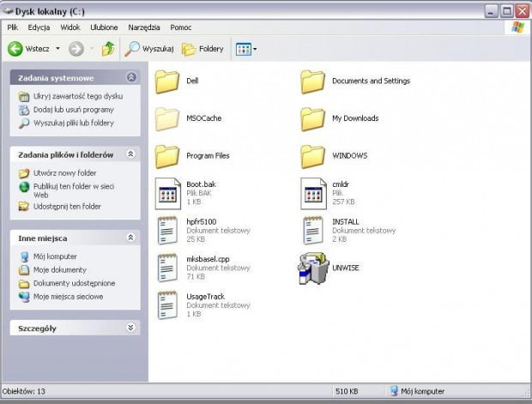The height and width of the screenshot is (404, 532).
Task: Click the Publikuj globe icon
Action: pyautogui.click(x=24, y=187)
